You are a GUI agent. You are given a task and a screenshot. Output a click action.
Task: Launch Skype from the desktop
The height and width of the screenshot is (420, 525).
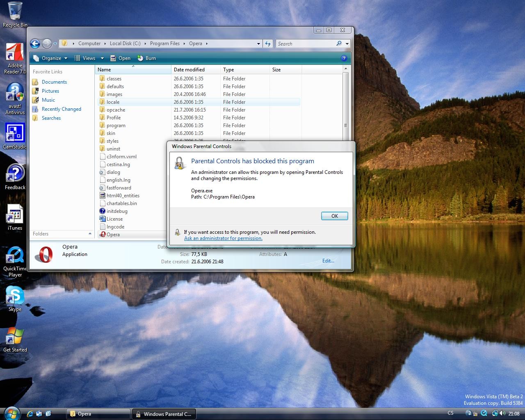click(15, 299)
